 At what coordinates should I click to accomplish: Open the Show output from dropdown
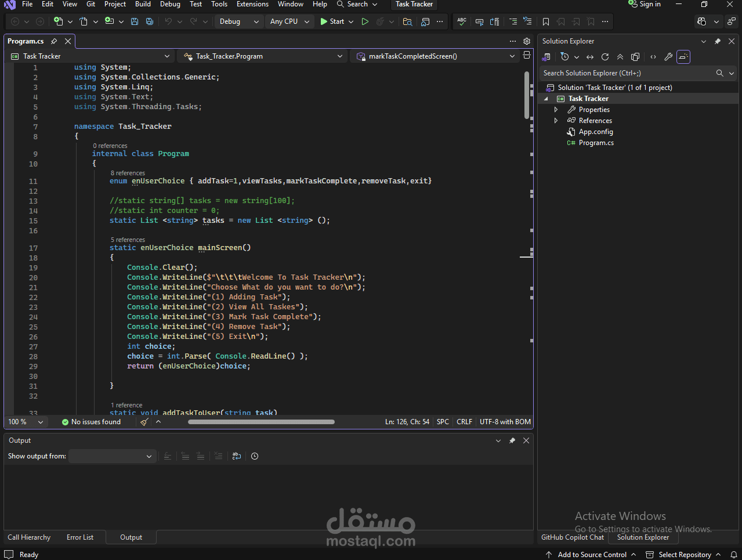(x=112, y=456)
